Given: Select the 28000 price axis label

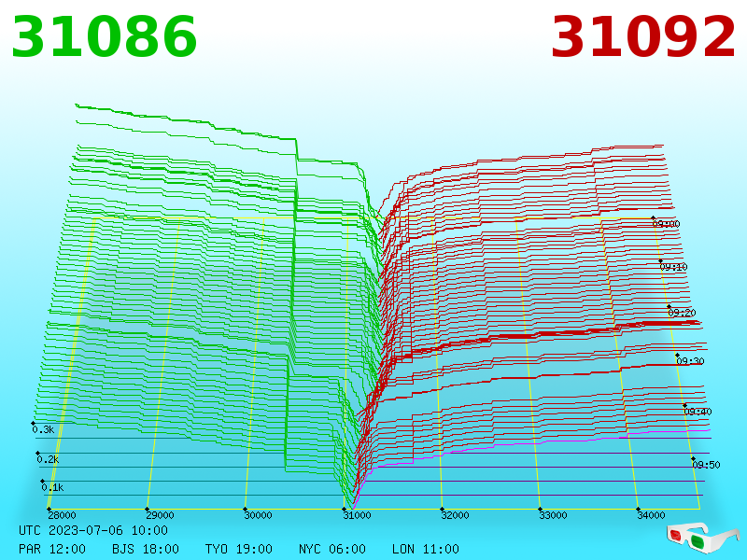Looking at the screenshot, I should click(62, 515).
